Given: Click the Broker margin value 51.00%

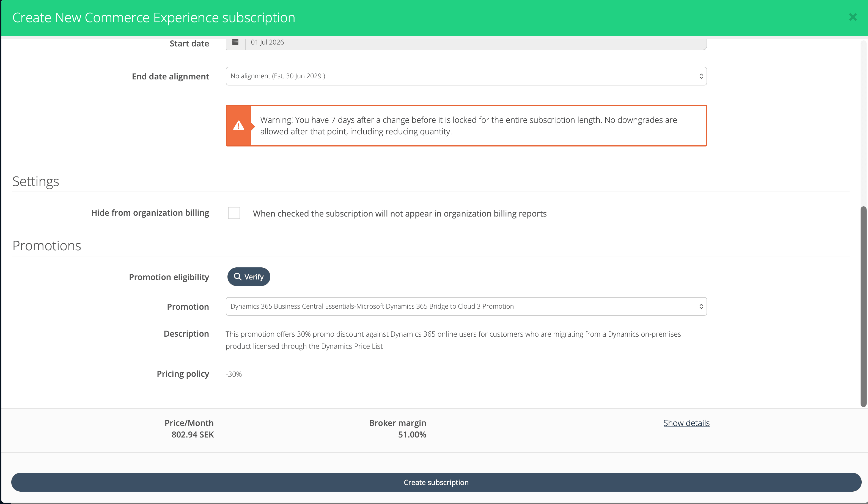Looking at the screenshot, I should pos(412,434).
